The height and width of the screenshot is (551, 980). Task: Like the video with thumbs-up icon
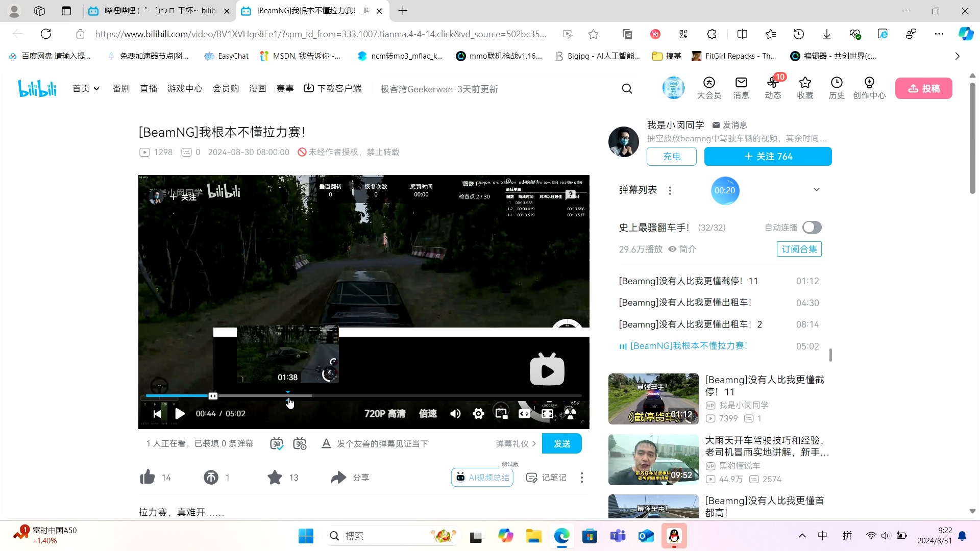pos(148,477)
